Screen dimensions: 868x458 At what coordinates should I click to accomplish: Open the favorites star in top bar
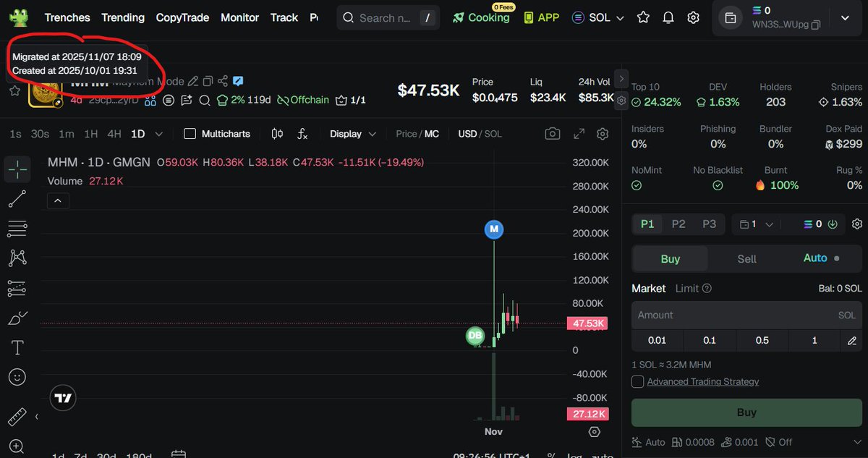[643, 17]
